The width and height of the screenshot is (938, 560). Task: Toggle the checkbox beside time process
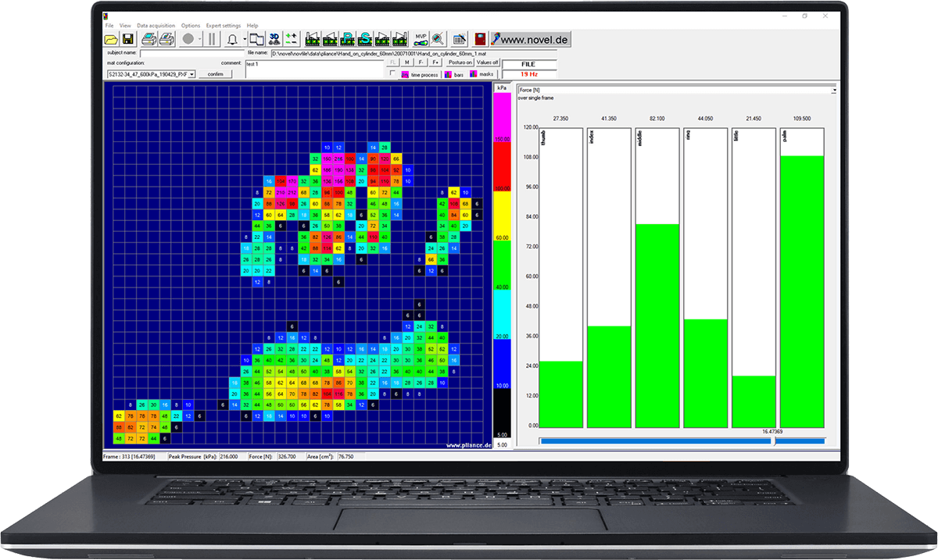[393, 73]
